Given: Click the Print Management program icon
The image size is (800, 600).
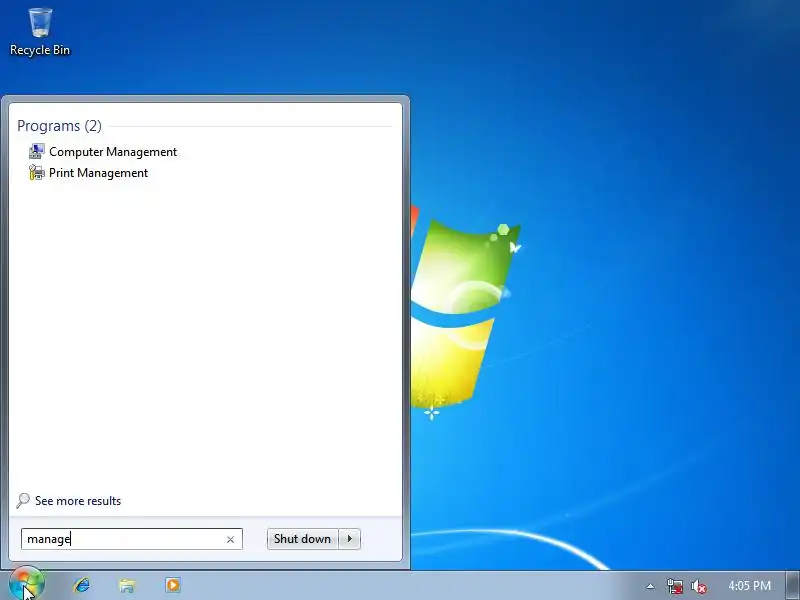Looking at the screenshot, I should tap(36, 173).
